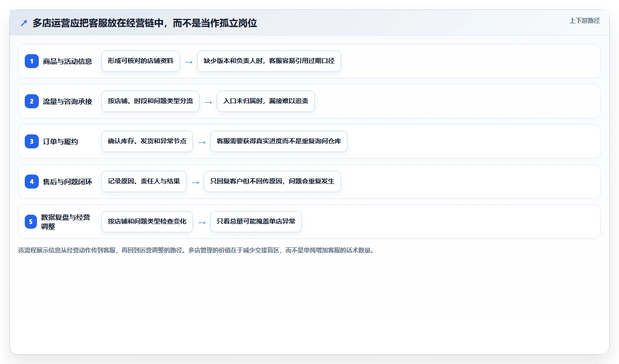The width and height of the screenshot is (619, 364).
Task: Click the 缺少版本和负责人时 risk box
Action: pos(269,61)
